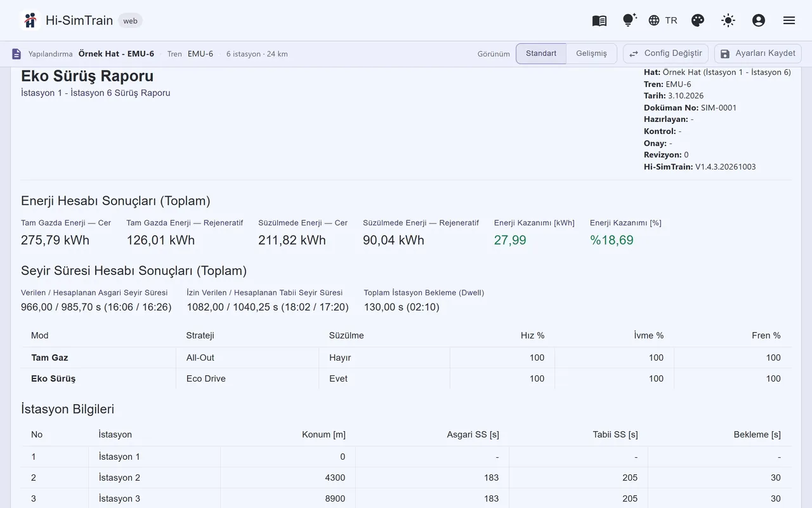This screenshot has height=508, width=812.
Task: Select the Eko Sürüş mode row
Action: click(406, 378)
